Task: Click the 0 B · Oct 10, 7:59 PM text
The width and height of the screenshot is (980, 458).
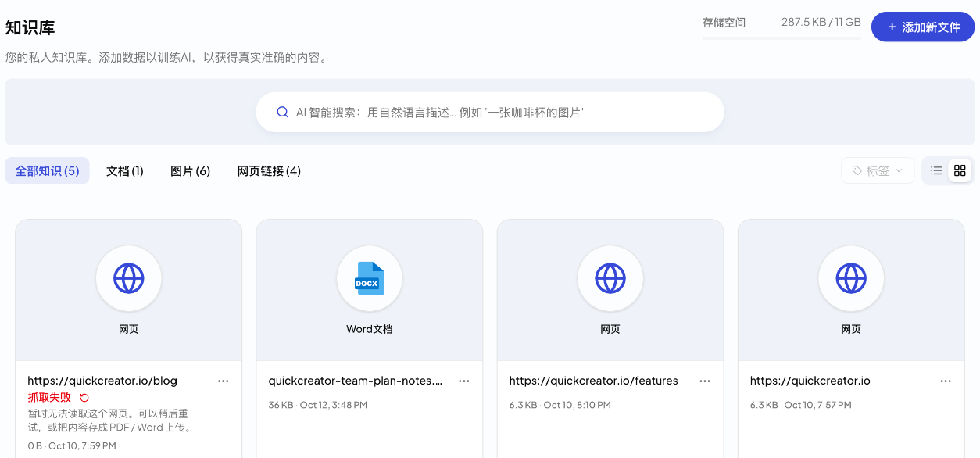Action: pyautogui.click(x=72, y=446)
